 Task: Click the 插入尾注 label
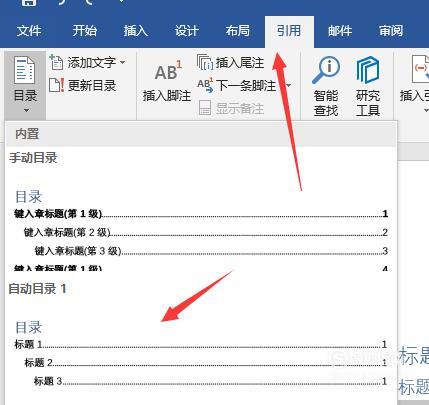(240, 63)
